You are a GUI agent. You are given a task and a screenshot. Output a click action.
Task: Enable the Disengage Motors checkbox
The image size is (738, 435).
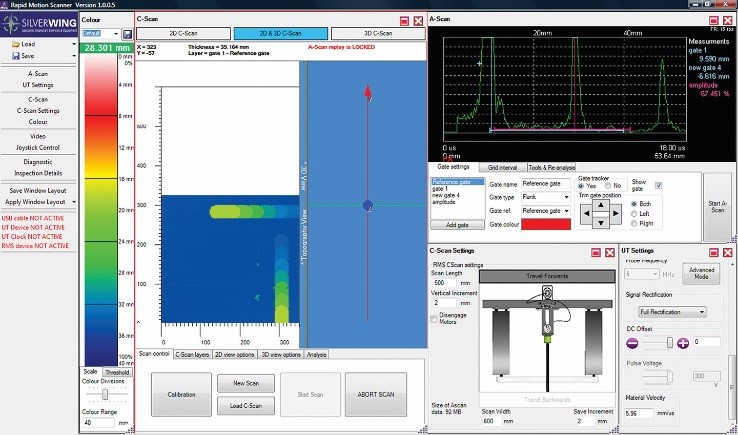tap(434, 319)
